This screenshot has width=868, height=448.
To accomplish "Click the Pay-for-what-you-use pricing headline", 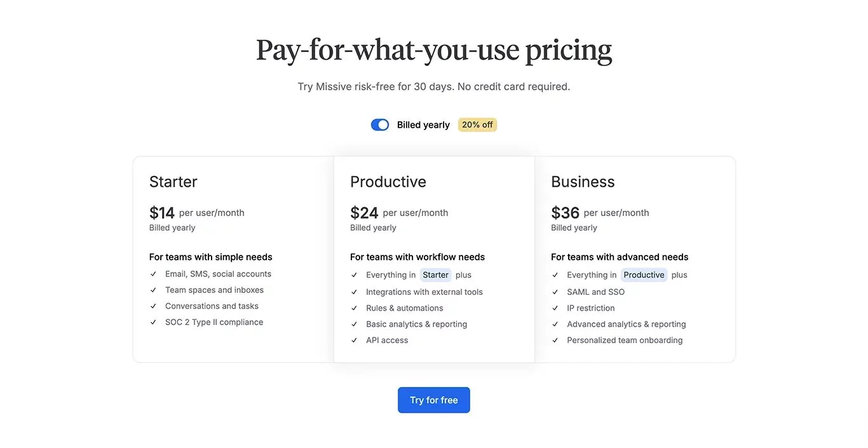I will pos(434,50).
